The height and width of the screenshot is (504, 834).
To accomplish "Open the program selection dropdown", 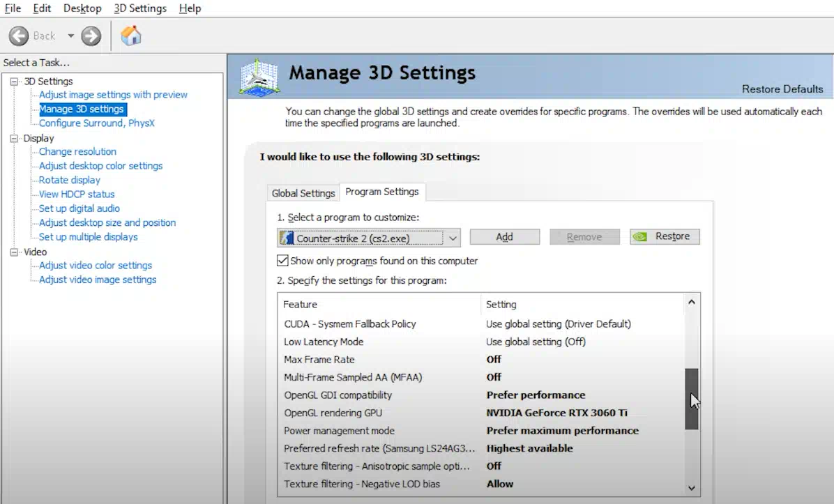I will coord(453,238).
